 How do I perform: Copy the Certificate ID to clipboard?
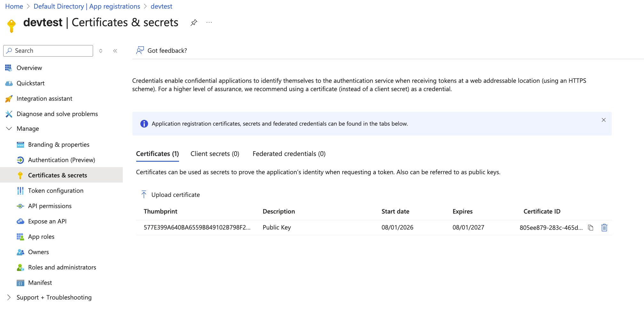pyautogui.click(x=590, y=228)
